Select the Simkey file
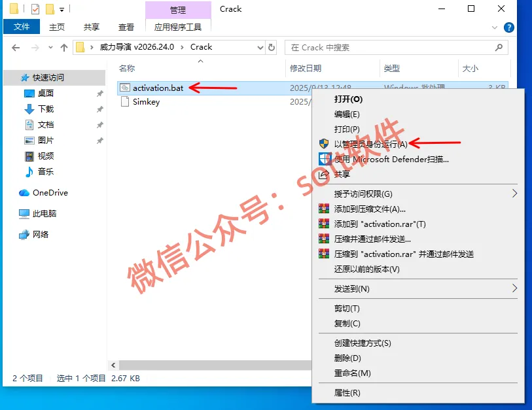This screenshot has width=532, height=410. click(146, 102)
